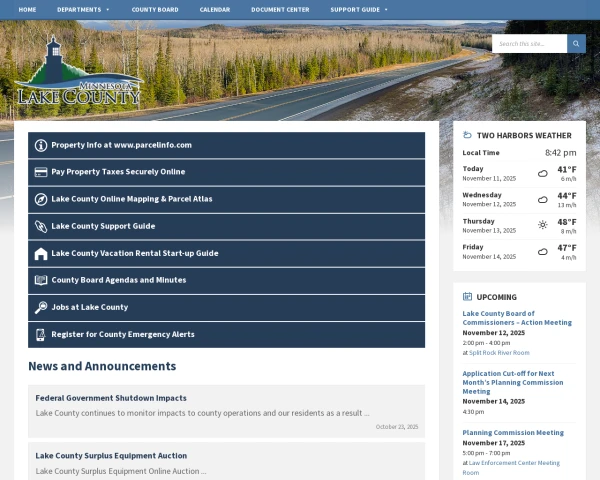Open Law Enforcement Center Meeting Room link
600x480 pixels.
pos(511,468)
